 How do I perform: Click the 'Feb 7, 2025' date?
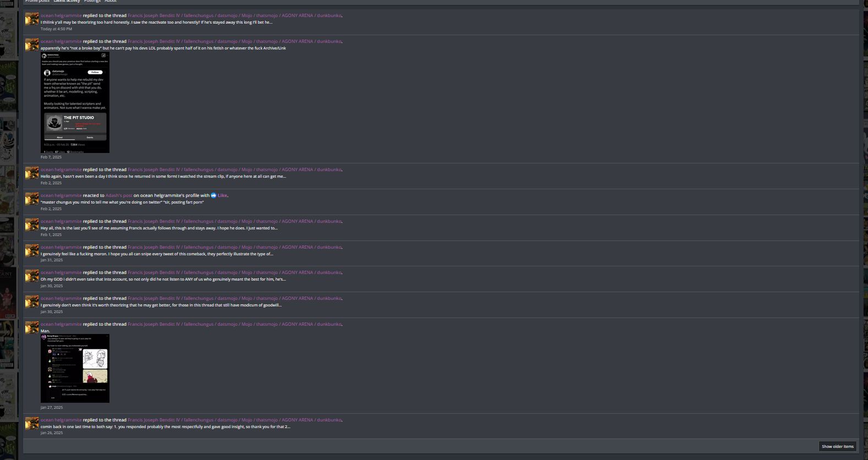tap(51, 157)
